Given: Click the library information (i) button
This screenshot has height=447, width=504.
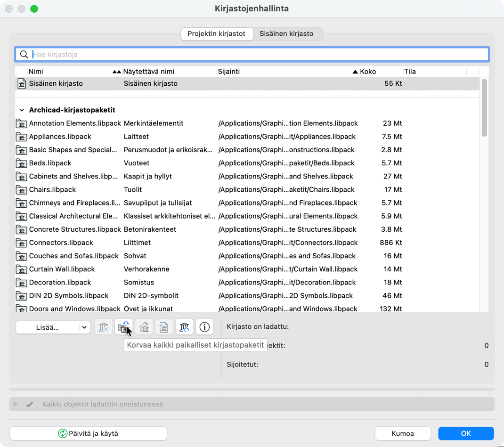Looking at the screenshot, I should [x=204, y=327].
